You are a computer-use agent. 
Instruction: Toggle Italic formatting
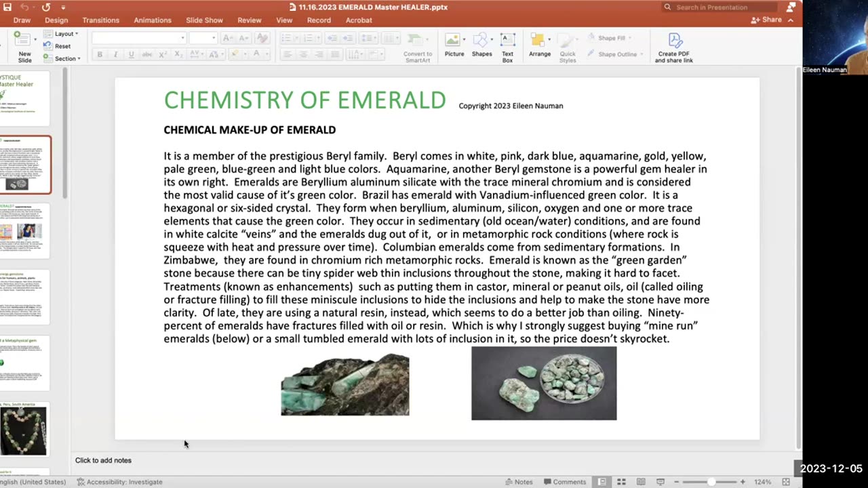(115, 54)
